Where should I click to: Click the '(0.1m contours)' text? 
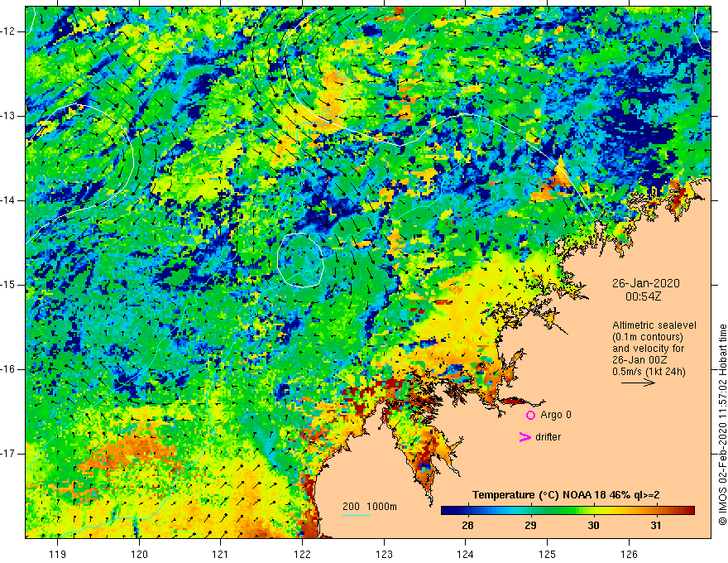coord(648,337)
